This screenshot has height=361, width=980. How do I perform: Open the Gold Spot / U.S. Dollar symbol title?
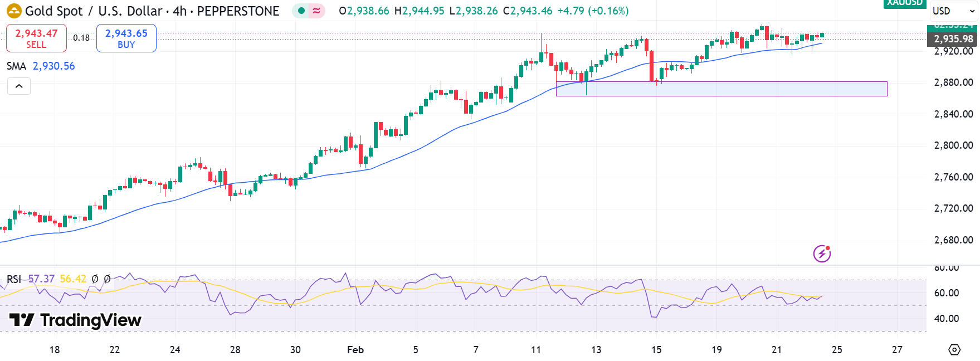152,11
